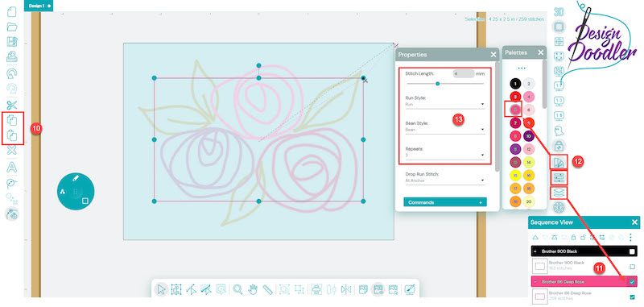Screen dimensions: 644x307
Task: Open the Repeats dropdown
Action: 445,156
